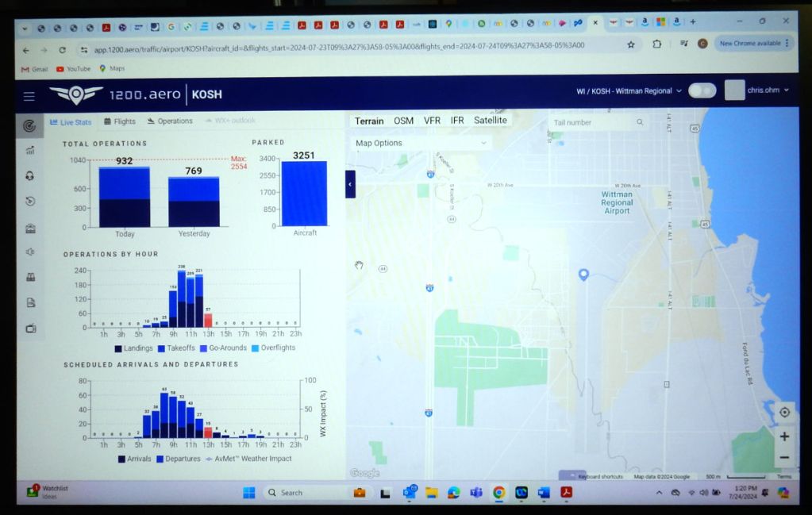Open the headset icon in the sidebar
812x515 pixels.
[x=30, y=175]
